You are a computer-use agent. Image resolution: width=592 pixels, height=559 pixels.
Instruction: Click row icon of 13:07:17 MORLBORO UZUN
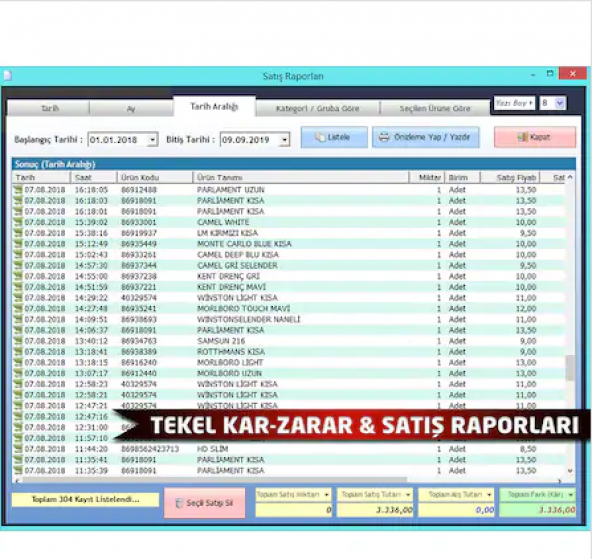tap(18, 373)
